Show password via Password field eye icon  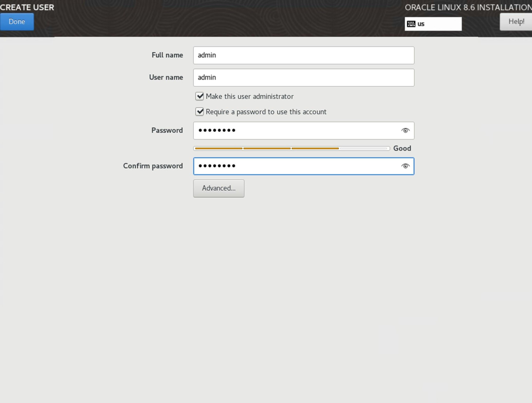tap(405, 130)
